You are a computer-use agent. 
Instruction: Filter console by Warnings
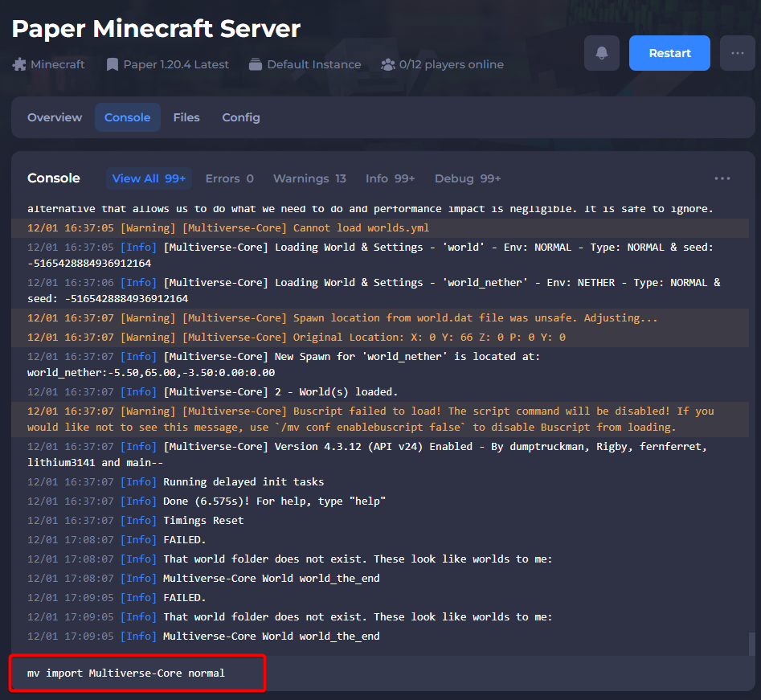(x=309, y=178)
